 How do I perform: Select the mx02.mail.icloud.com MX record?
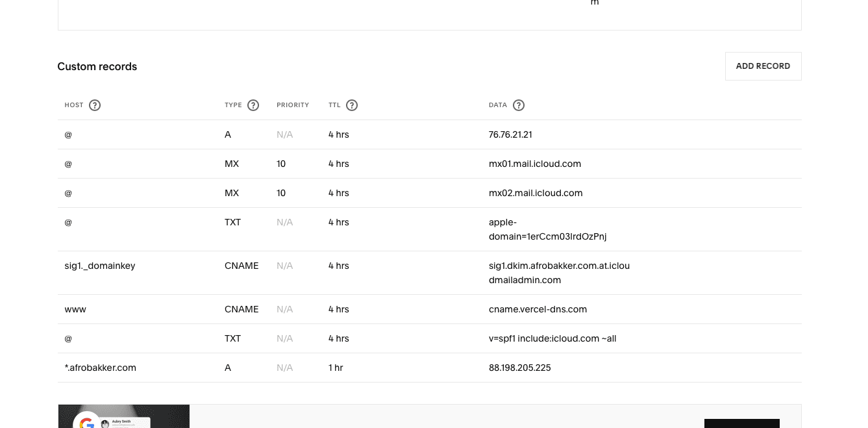tap(535, 193)
